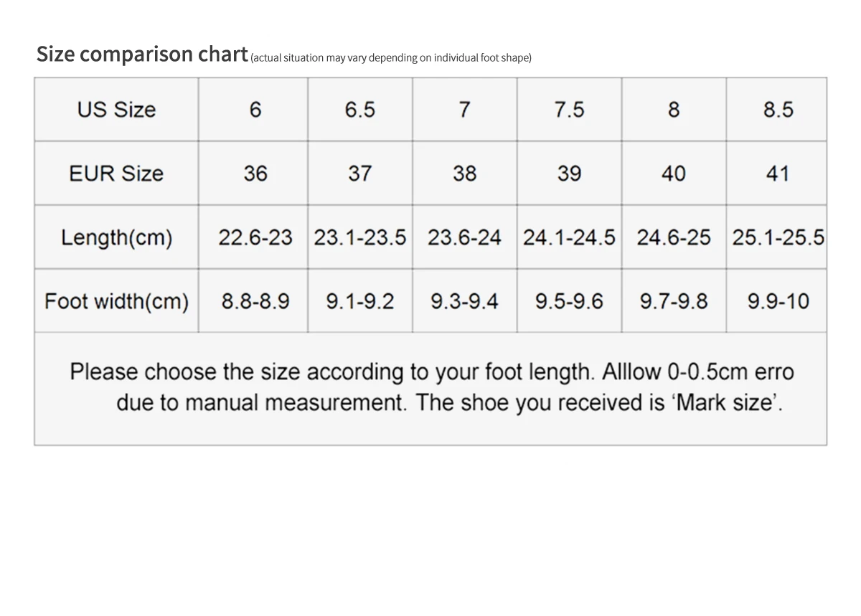Click the 9.9-10 foot width cell
This screenshot has height=616, width=861.
(776, 300)
